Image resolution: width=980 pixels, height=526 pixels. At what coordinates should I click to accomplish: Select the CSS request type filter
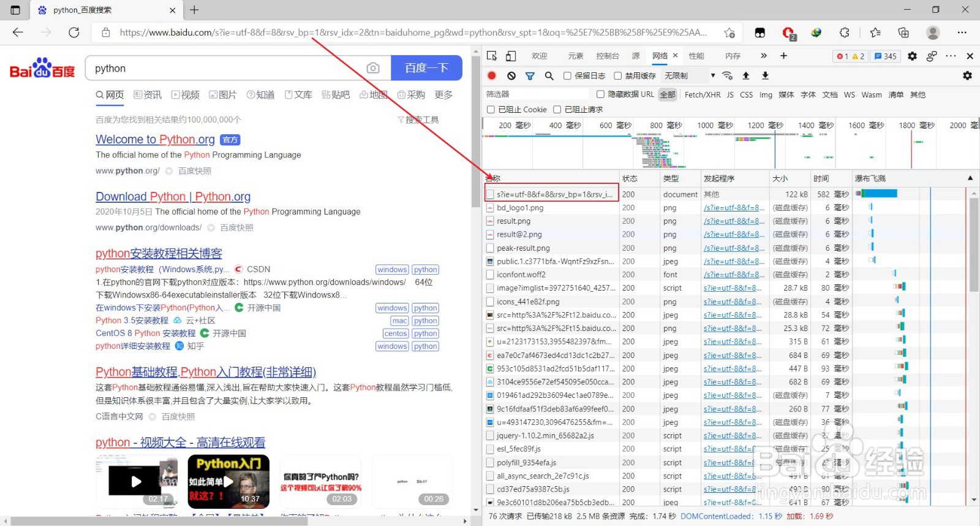(746, 94)
